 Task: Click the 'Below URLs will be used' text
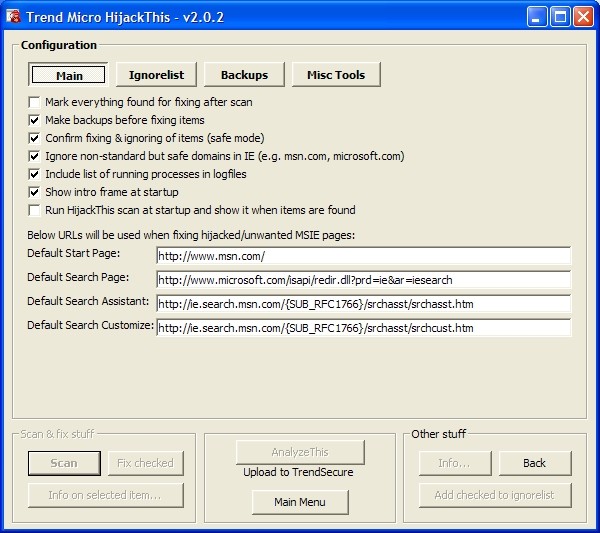pos(191,235)
